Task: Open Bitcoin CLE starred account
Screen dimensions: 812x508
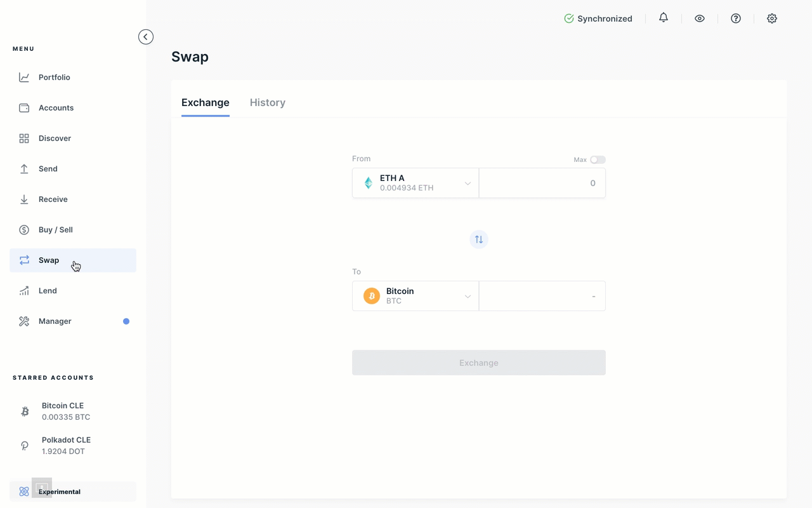Action: tap(73, 411)
